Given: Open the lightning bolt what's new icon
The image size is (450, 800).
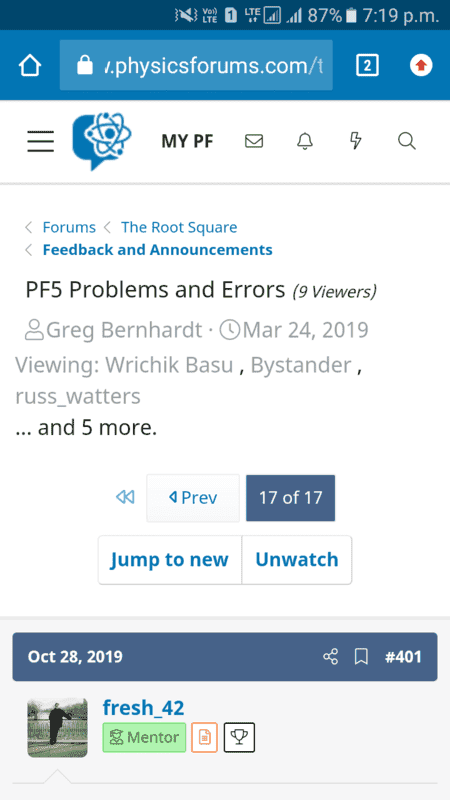Looking at the screenshot, I should tap(356, 141).
